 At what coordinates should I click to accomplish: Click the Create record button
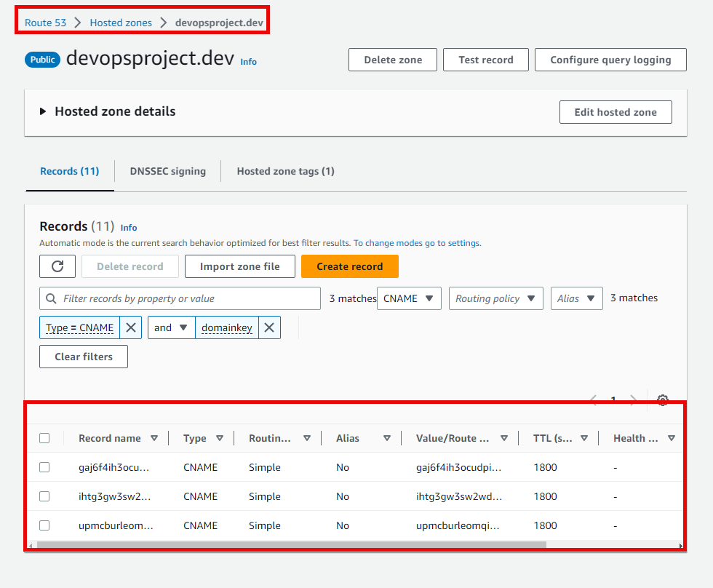tap(350, 266)
